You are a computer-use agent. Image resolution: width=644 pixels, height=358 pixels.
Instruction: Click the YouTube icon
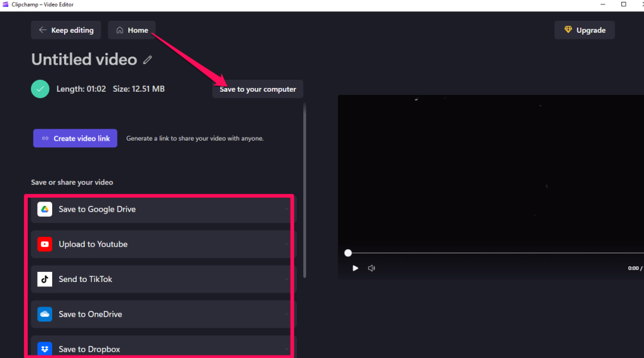pos(45,244)
